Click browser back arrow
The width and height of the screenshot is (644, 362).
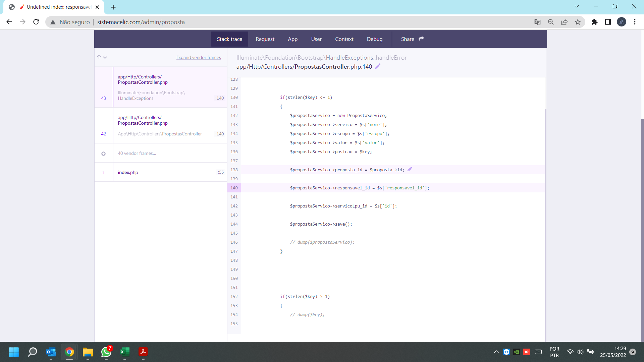click(x=9, y=22)
